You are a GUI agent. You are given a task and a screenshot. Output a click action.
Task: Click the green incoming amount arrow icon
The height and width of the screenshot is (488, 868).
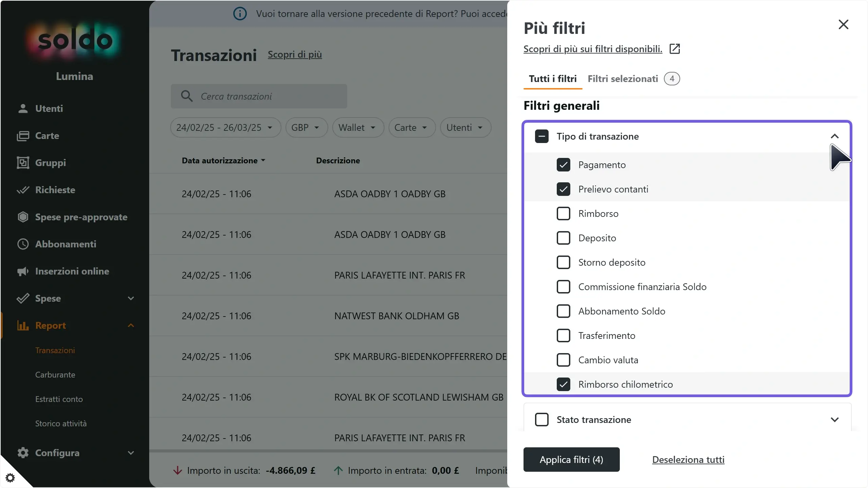click(338, 470)
